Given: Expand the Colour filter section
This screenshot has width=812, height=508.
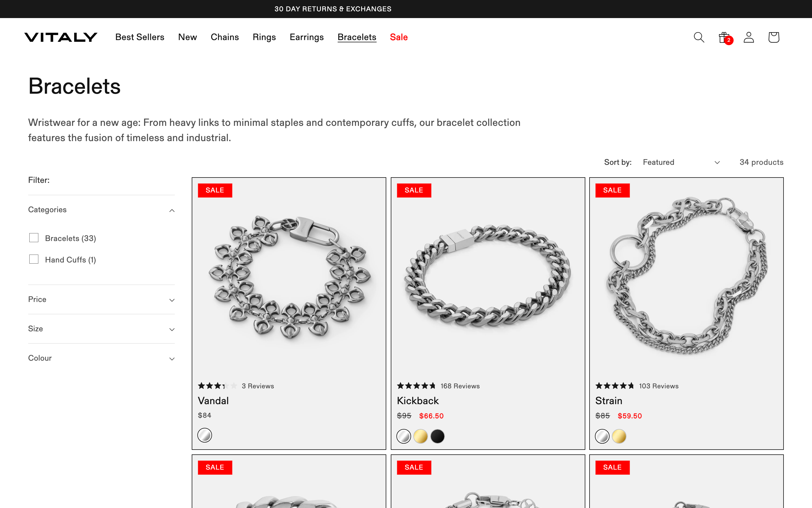Looking at the screenshot, I should pyautogui.click(x=101, y=358).
